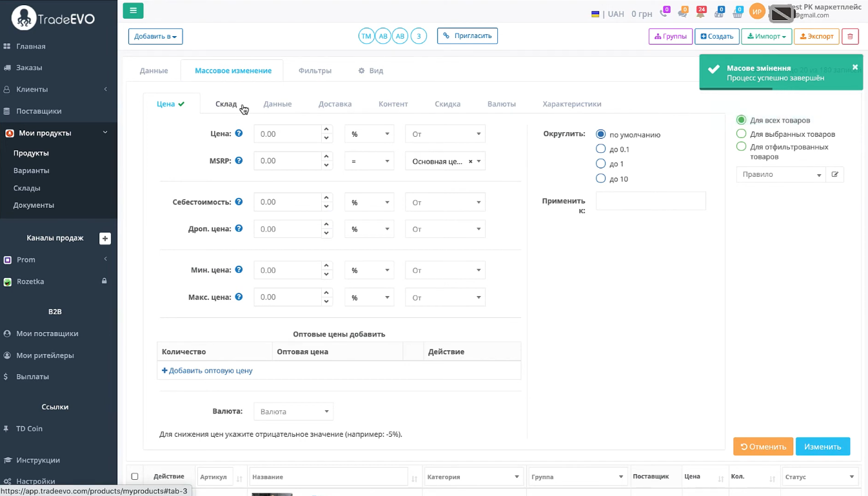This screenshot has height=496, width=868.
Task: Select rounding по умолчанию radio
Action: coord(601,134)
